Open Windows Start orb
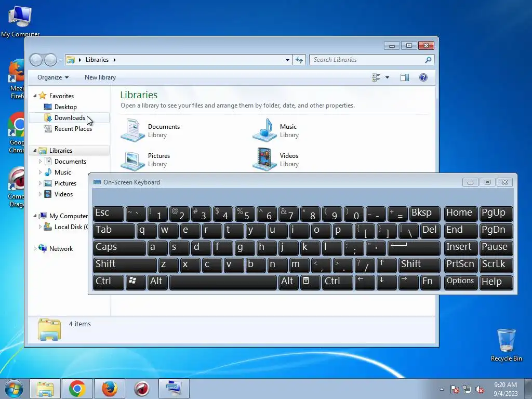The width and height of the screenshot is (532, 399). point(14,389)
